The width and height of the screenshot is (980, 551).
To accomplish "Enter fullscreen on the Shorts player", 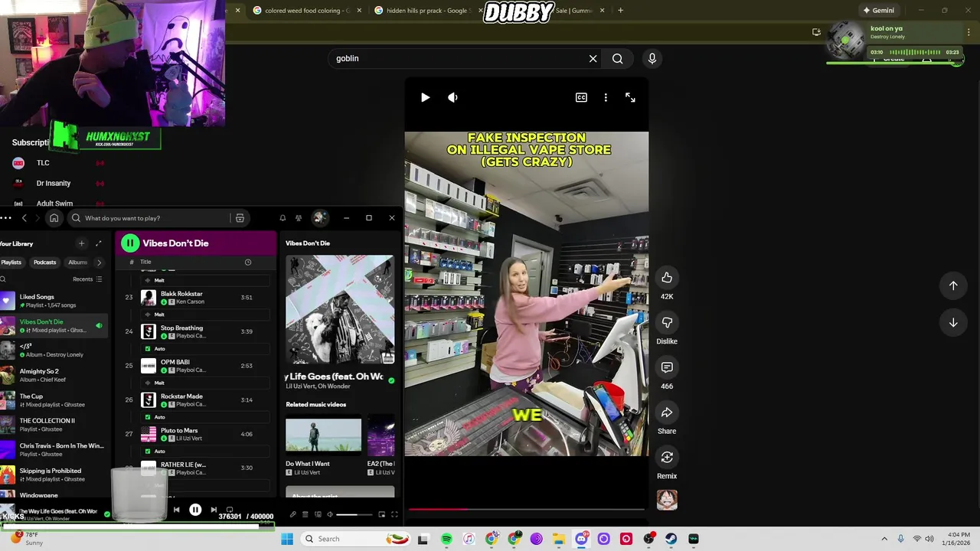I will click(x=630, y=97).
